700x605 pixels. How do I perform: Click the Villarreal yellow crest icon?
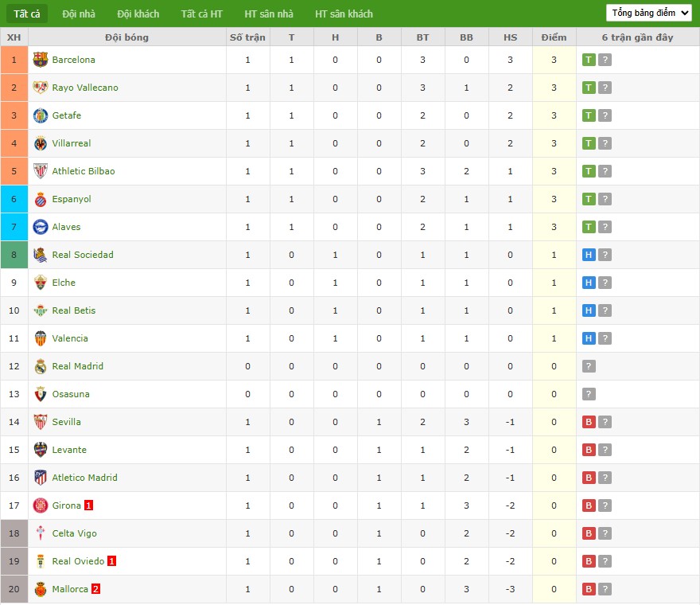(x=41, y=143)
